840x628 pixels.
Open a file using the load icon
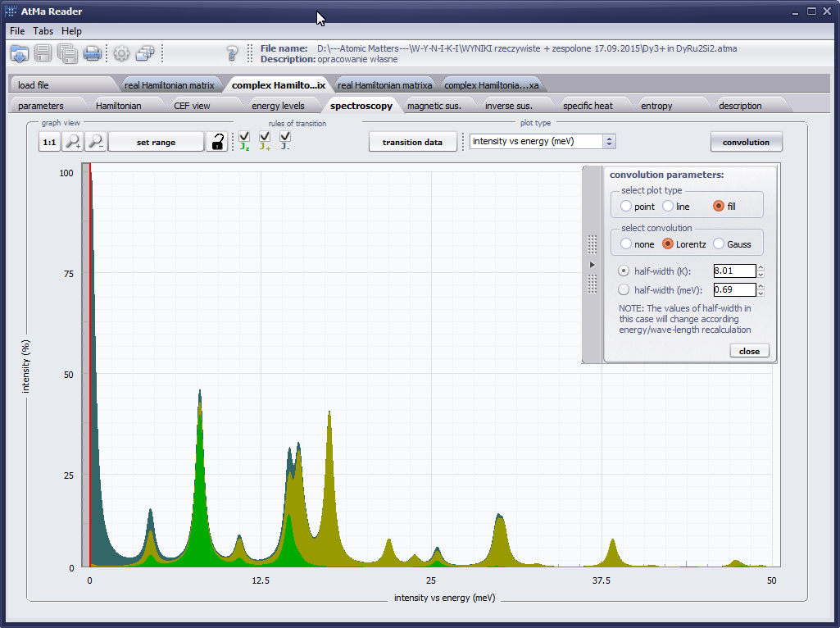click(x=19, y=53)
